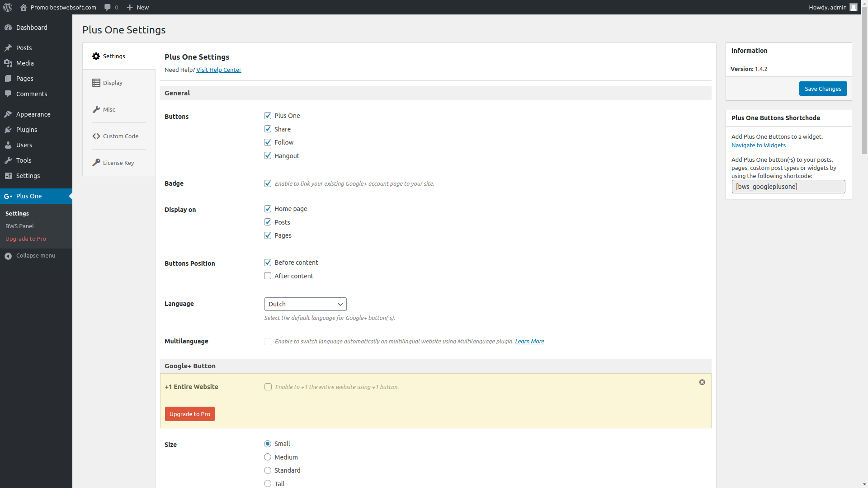The height and width of the screenshot is (488, 868).
Task: Open the Custom Code tab
Action: 119,136
